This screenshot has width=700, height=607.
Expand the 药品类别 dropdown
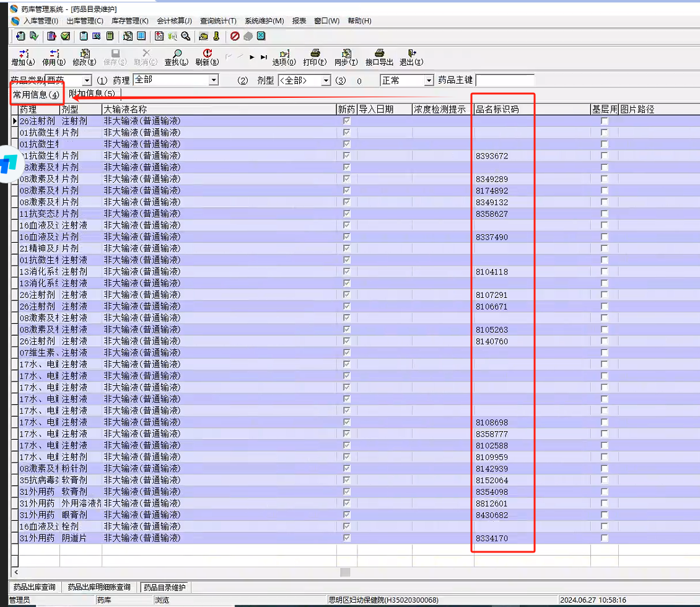pyautogui.click(x=87, y=81)
